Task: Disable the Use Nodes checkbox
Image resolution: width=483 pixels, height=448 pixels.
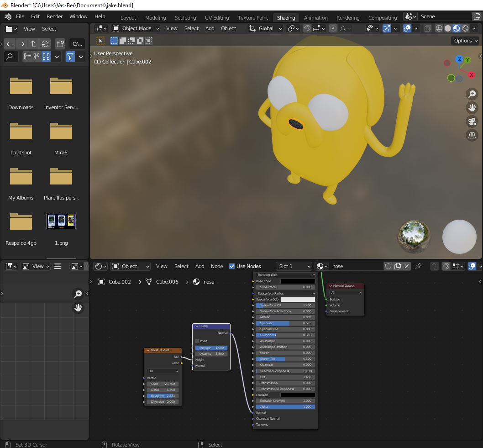Action: point(232,266)
